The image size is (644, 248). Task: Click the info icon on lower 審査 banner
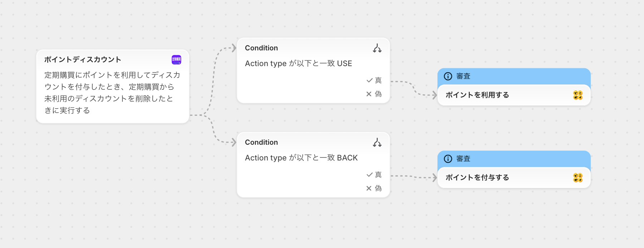(x=448, y=159)
